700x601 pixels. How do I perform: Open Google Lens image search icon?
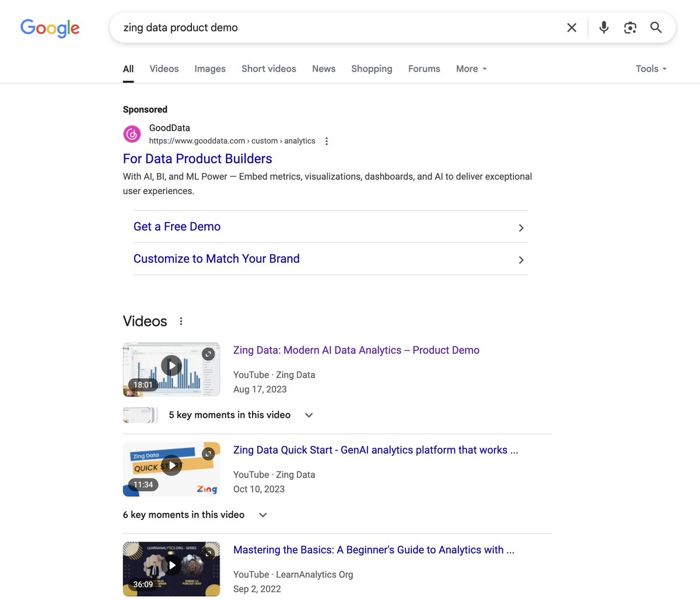630,27
